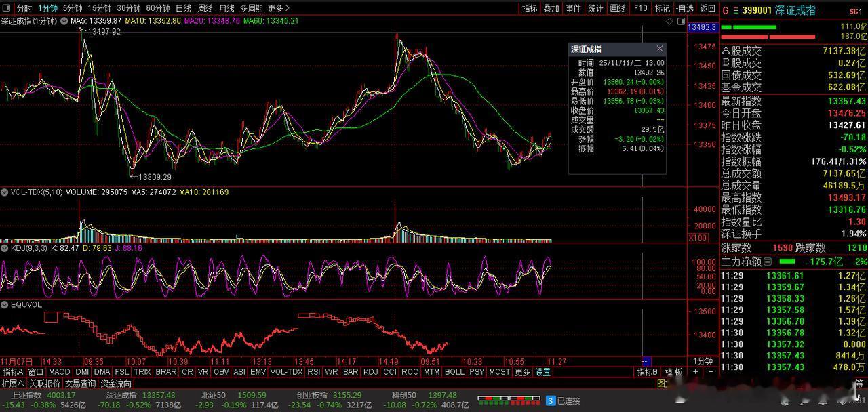
Task: Select the OBV indicator tab
Action: coord(221,372)
